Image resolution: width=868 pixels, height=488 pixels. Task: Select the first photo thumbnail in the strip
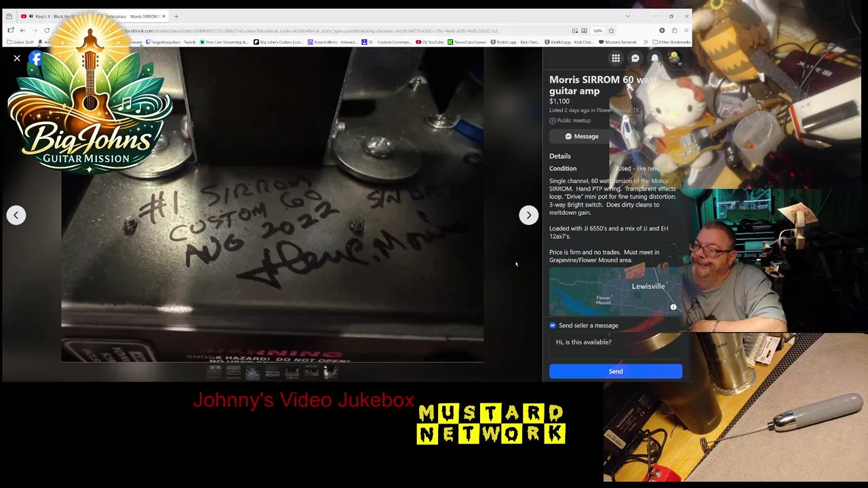(214, 371)
